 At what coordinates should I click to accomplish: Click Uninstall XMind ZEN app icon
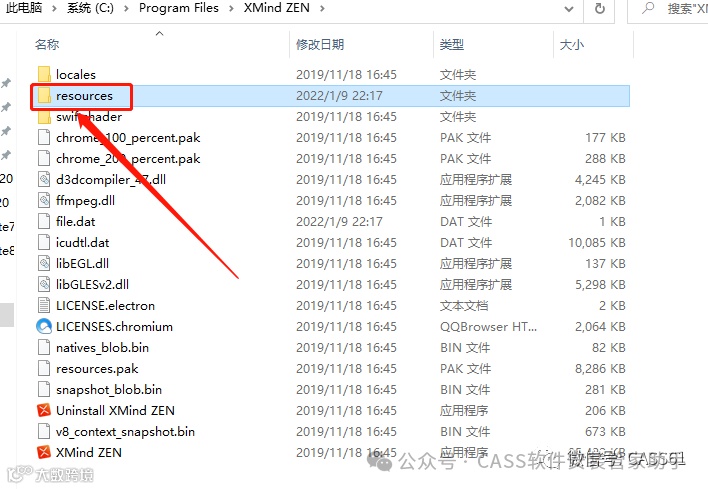(44, 410)
